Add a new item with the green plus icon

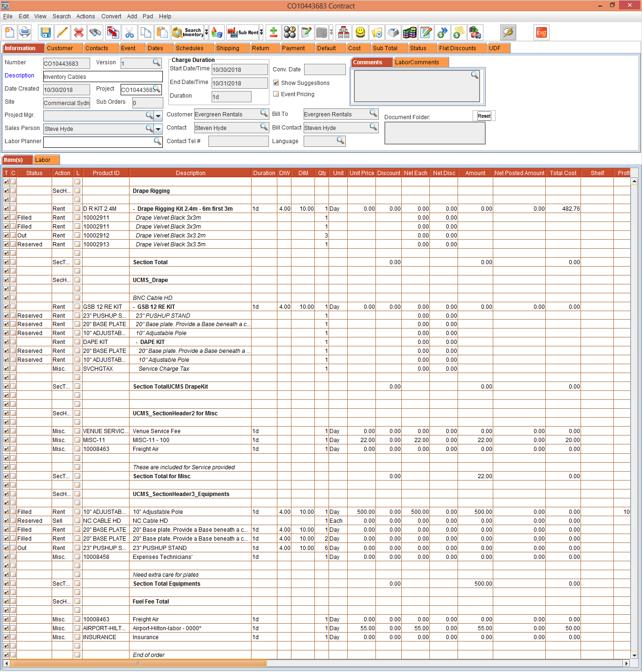coord(273,32)
